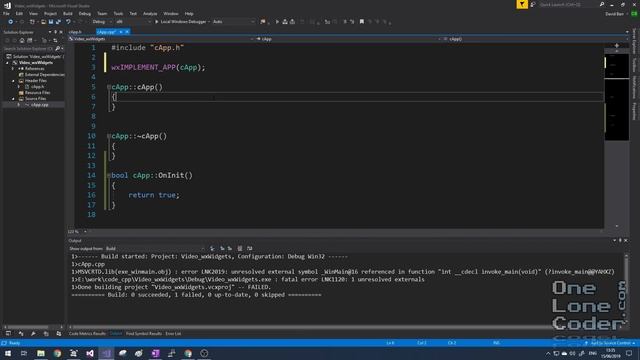Viewport: 640px width, 360px height.
Task: Open the cApp() member navigation dropdown
Action: (535, 39)
